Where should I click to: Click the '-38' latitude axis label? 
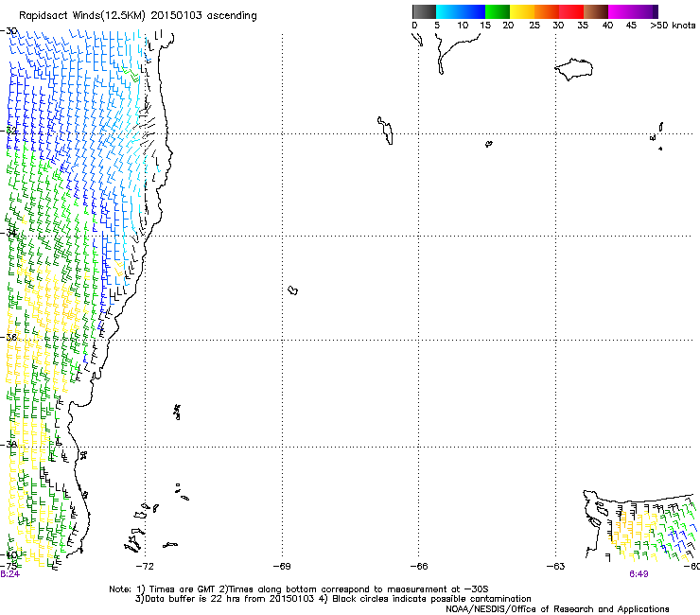(9, 445)
